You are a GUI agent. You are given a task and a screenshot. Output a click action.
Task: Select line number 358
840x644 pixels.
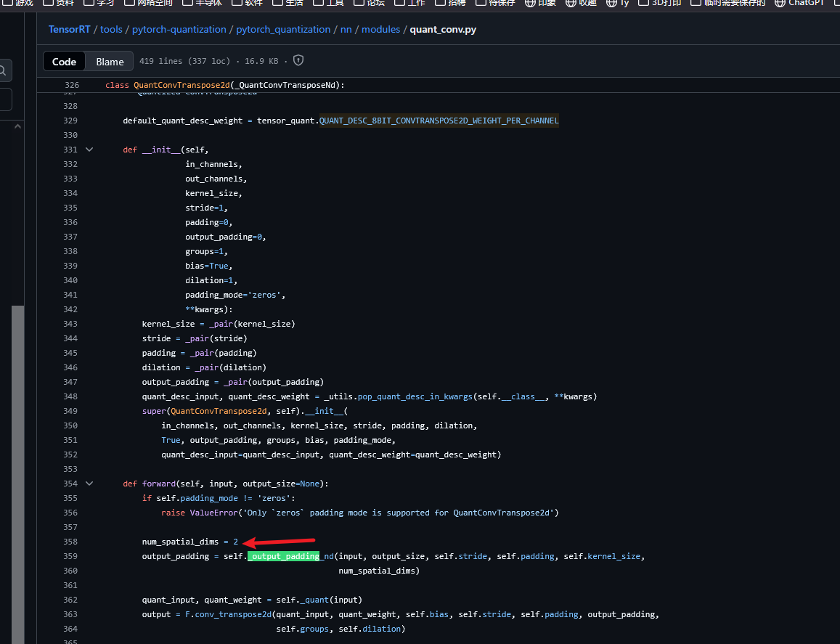(70, 542)
